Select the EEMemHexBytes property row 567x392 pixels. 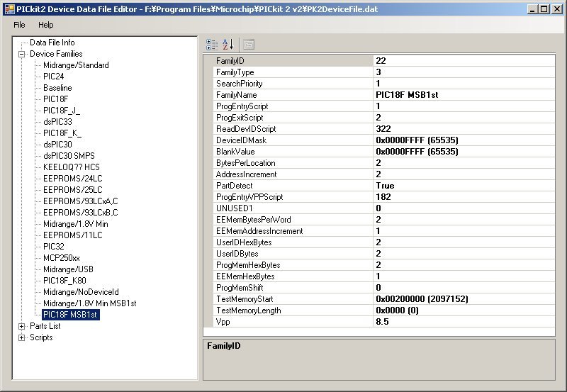click(x=384, y=276)
